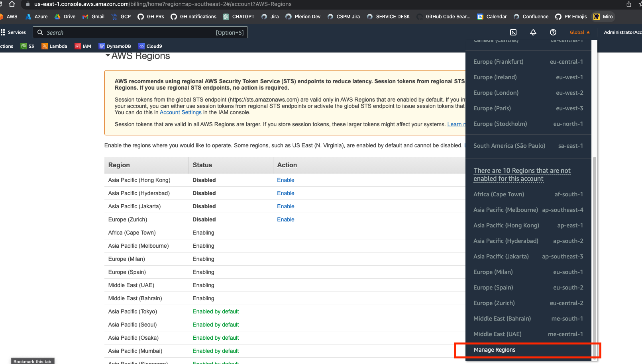This screenshot has width=642, height=364.
Task: Open the Account Settings link
Action: 181,112
